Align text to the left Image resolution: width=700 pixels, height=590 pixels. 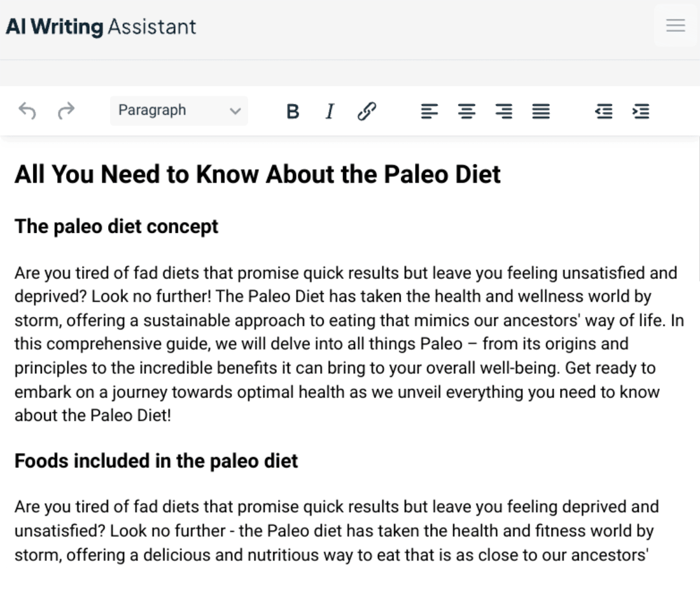click(430, 111)
